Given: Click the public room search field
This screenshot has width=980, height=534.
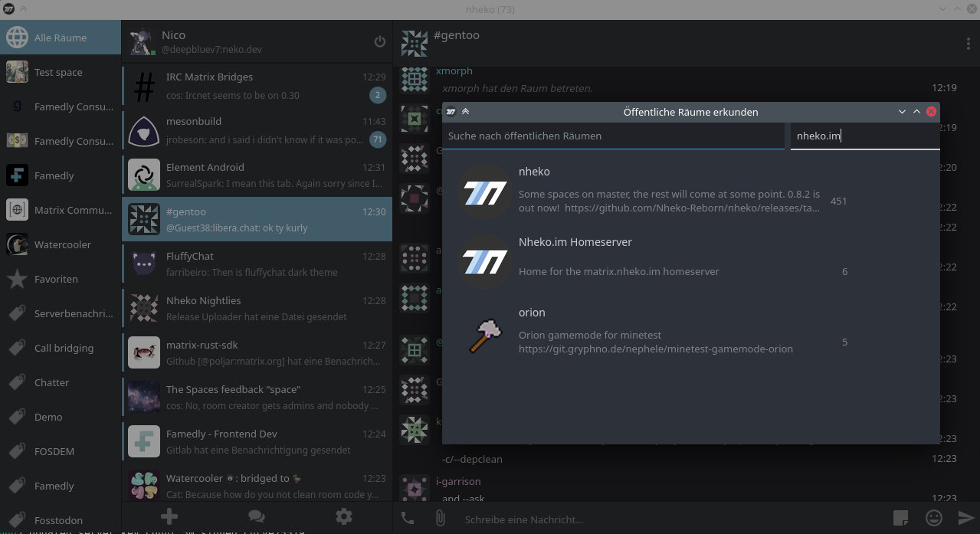Looking at the screenshot, I should pos(613,136).
